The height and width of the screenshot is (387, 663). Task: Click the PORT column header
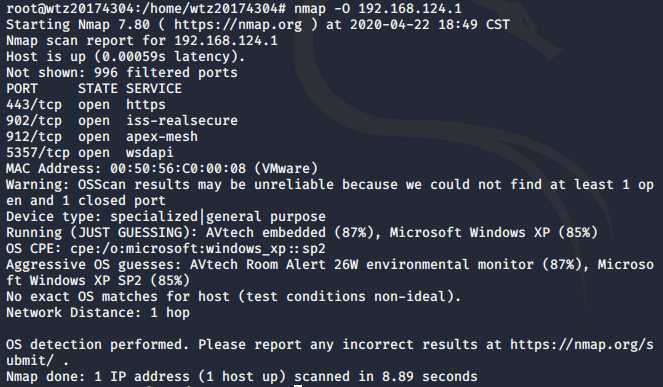point(22,88)
